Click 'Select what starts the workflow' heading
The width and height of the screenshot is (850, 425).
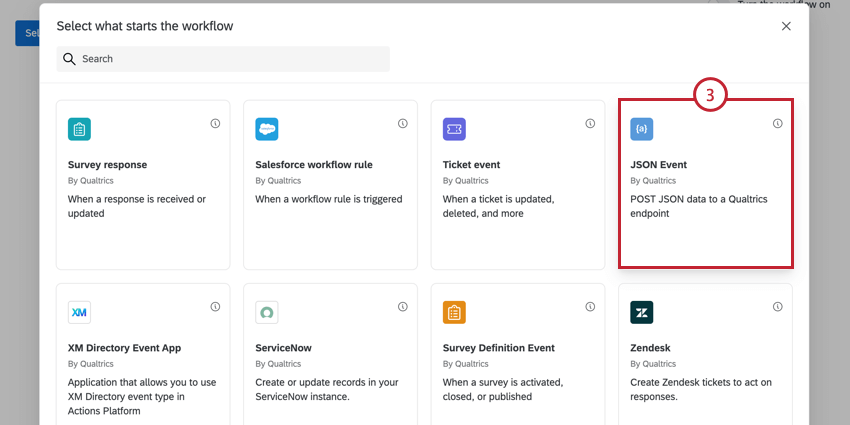pyautogui.click(x=145, y=25)
